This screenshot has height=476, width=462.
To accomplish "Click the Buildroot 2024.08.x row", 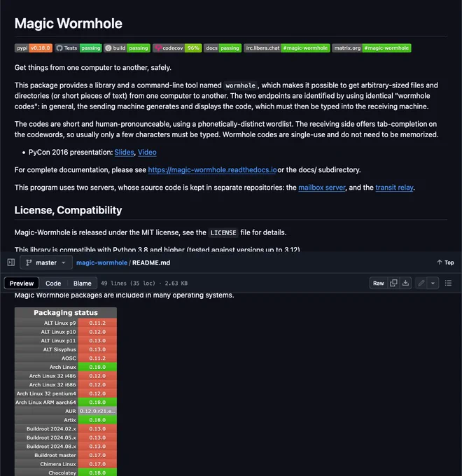I will point(66,447).
